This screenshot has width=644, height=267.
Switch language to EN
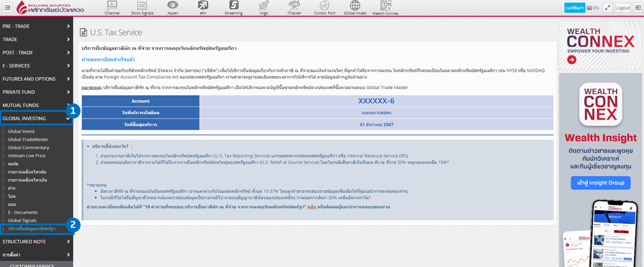tap(593, 8)
